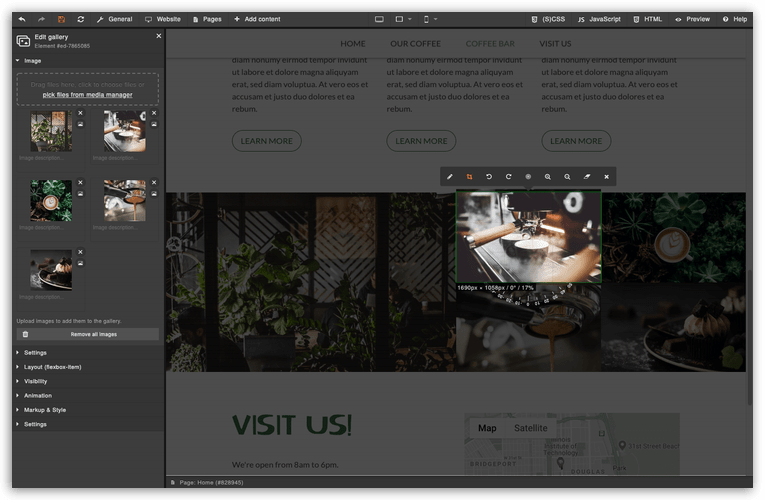Close the floating image edit toolbar
Viewport: 765px width, 500px height.
pos(606,177)
